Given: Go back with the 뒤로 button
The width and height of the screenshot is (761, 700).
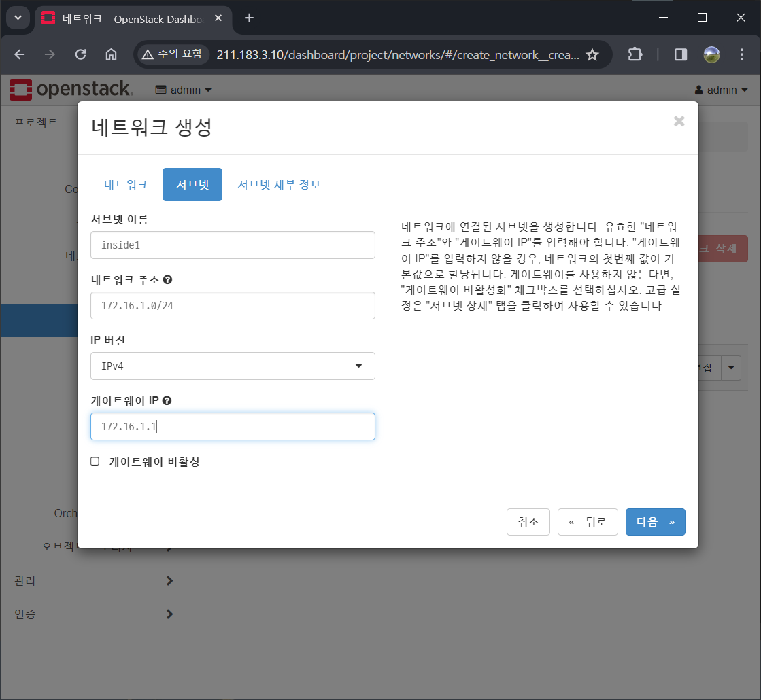Looking at the screenshot, I should (588, 522).
